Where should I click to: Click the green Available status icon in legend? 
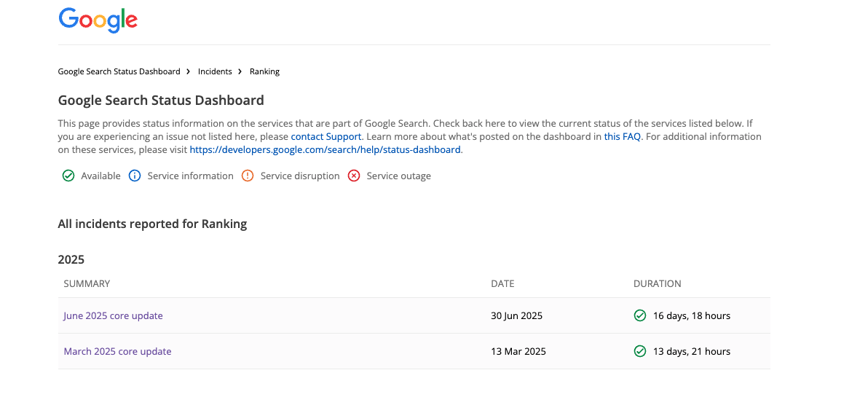68,176
